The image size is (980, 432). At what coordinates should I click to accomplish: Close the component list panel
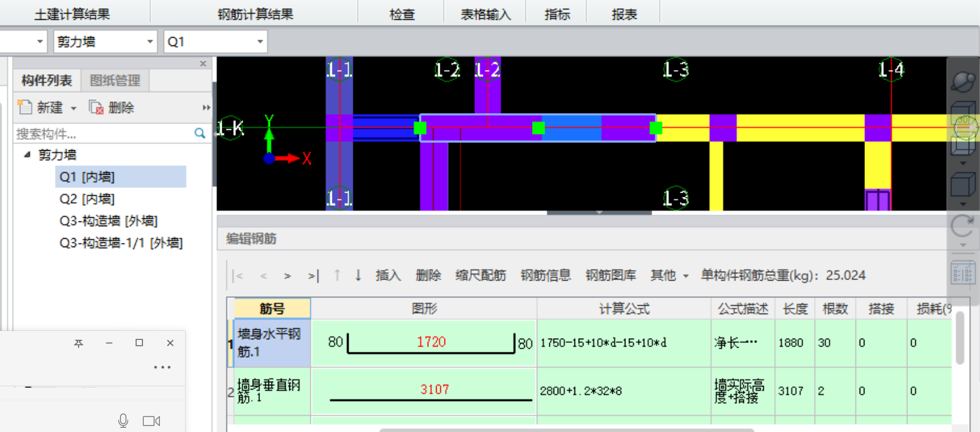click(x=203, y=63)
